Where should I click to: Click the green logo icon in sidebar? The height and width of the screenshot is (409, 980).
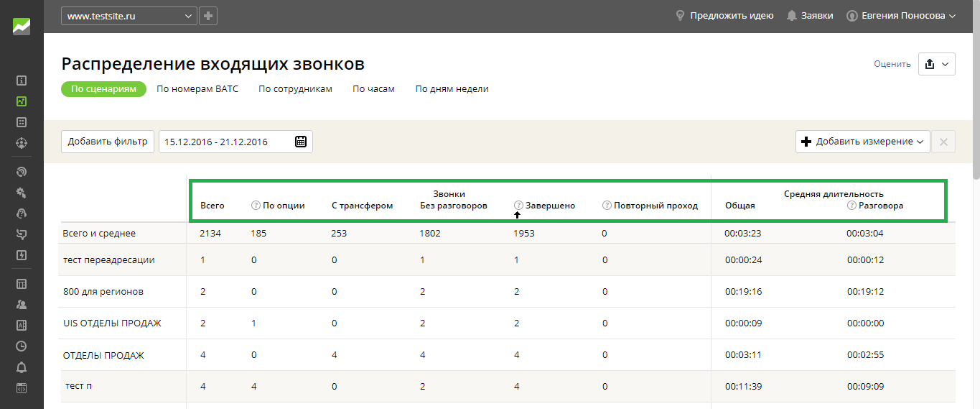point(22,27)
